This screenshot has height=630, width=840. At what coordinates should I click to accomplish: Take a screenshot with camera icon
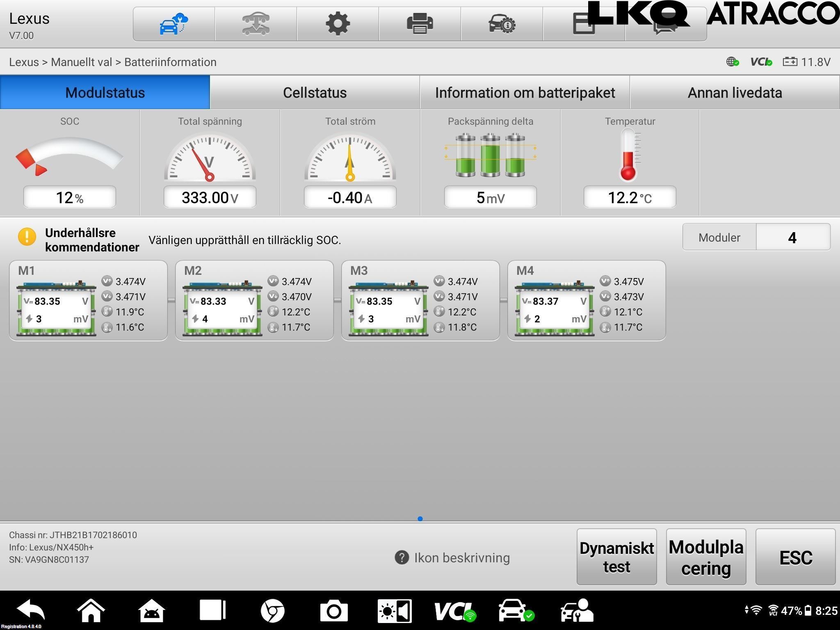(333, 611)
